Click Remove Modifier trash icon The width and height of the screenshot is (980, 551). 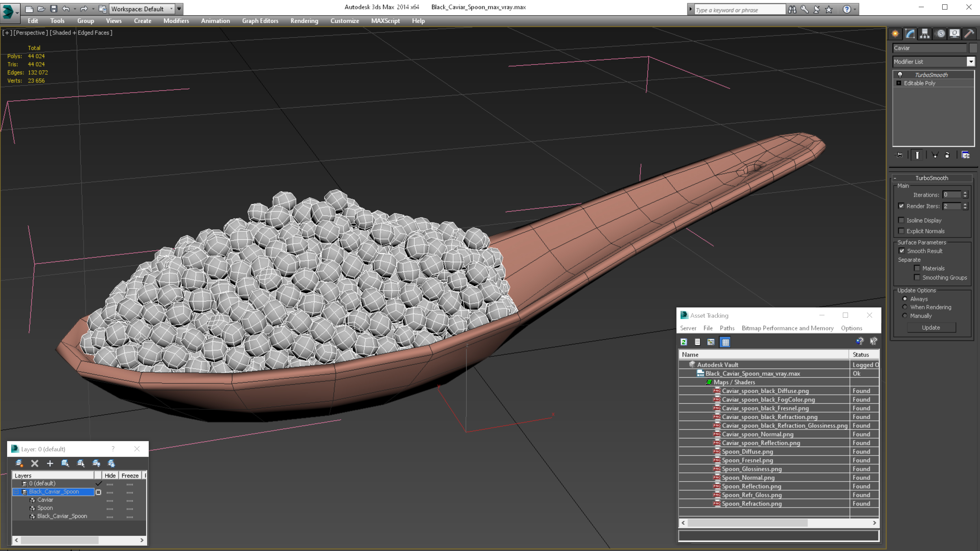pyautogui.click(x=947, y=155)
